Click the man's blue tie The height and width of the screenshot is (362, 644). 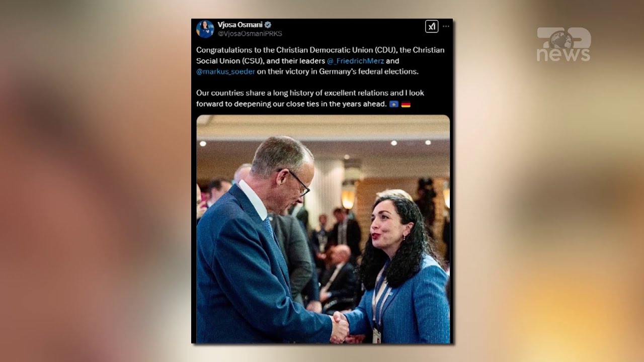(x=269, y=227)
